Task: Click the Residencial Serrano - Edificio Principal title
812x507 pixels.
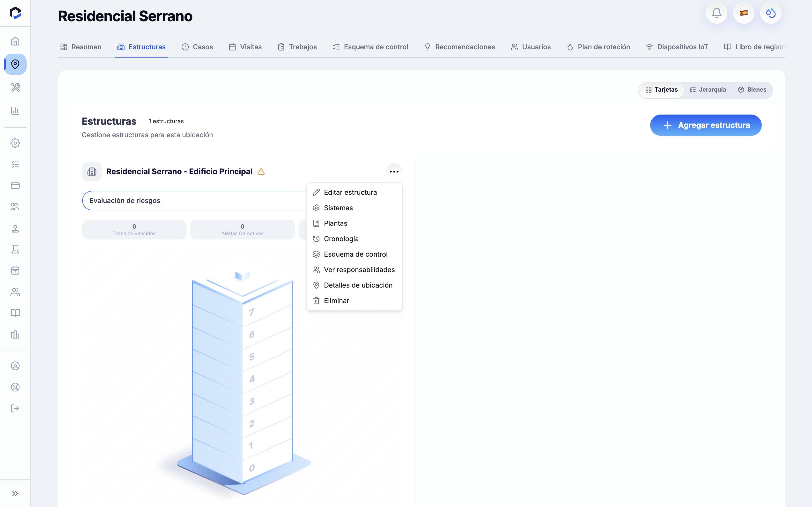Action: point(179,172)
